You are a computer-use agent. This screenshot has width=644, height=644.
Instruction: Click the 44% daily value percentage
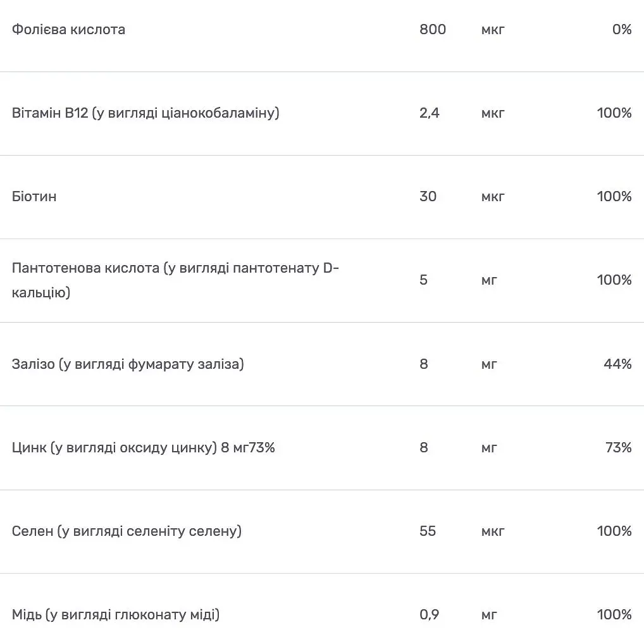pyautogui.click(x=617, y=364)
